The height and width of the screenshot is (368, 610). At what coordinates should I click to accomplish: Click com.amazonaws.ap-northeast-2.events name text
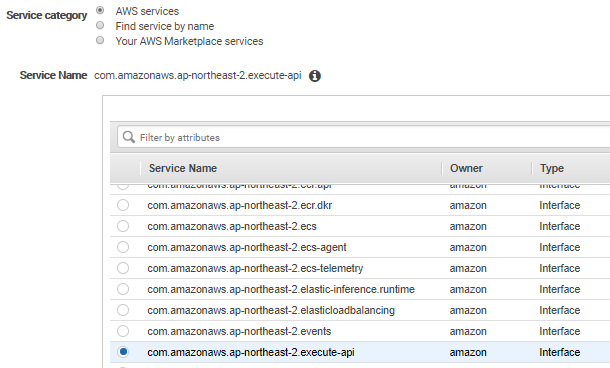point(239,331)
